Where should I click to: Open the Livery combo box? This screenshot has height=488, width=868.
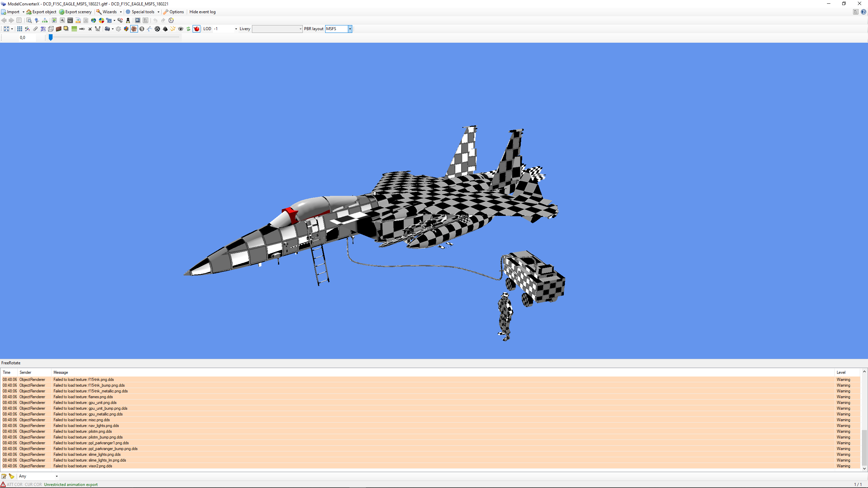[277, 29]
